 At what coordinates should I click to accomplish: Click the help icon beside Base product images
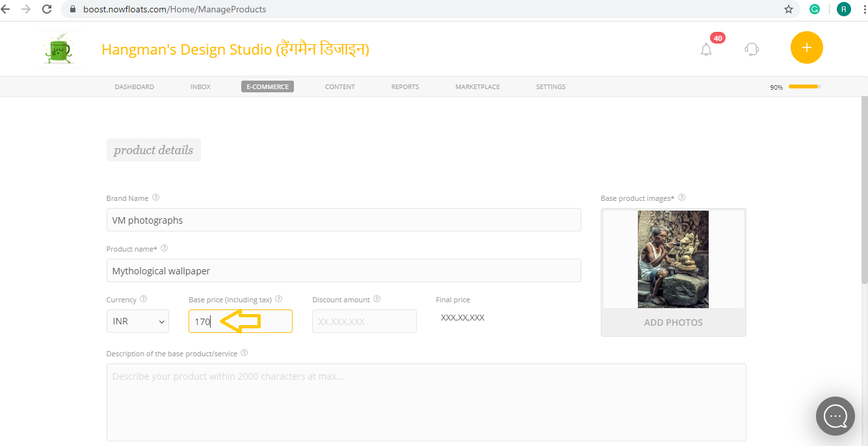click(681, 198)
